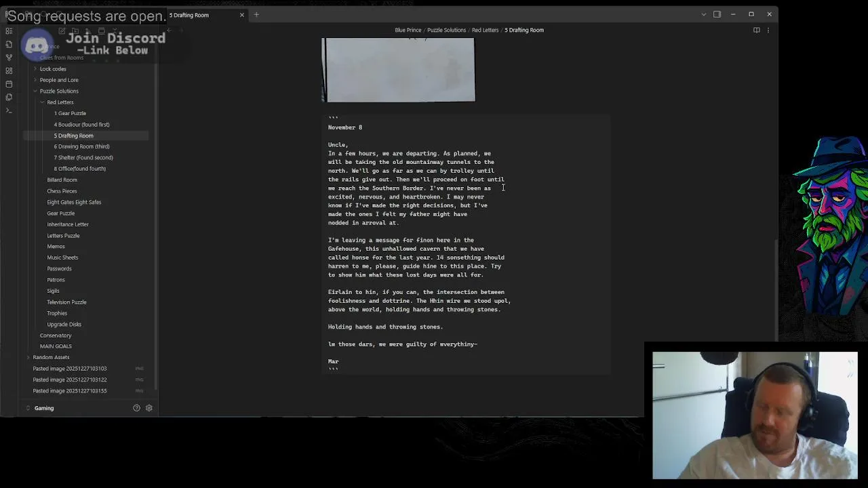Open a new tab with plus icon

pos(256,15)
